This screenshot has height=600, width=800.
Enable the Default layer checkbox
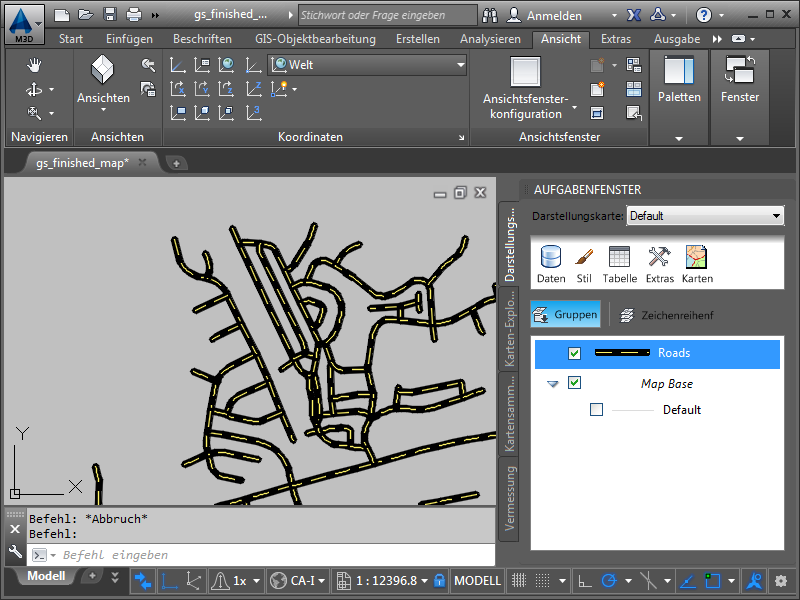597,409
